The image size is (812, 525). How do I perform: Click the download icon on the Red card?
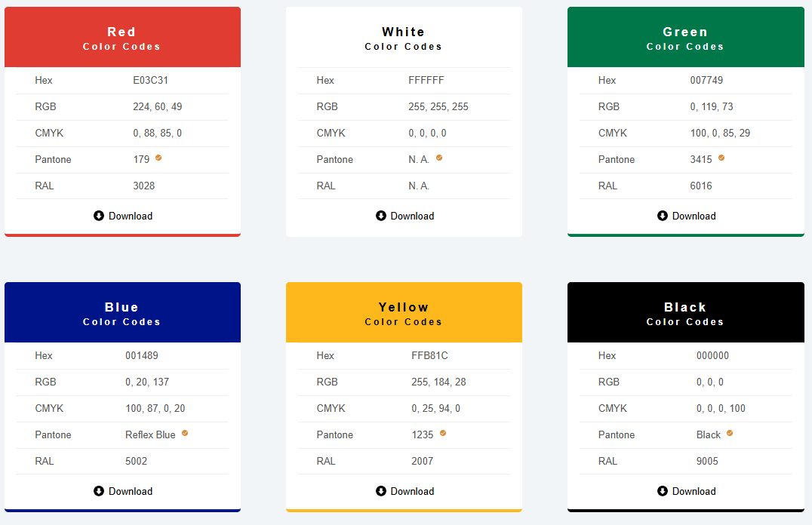coord(98,216)
